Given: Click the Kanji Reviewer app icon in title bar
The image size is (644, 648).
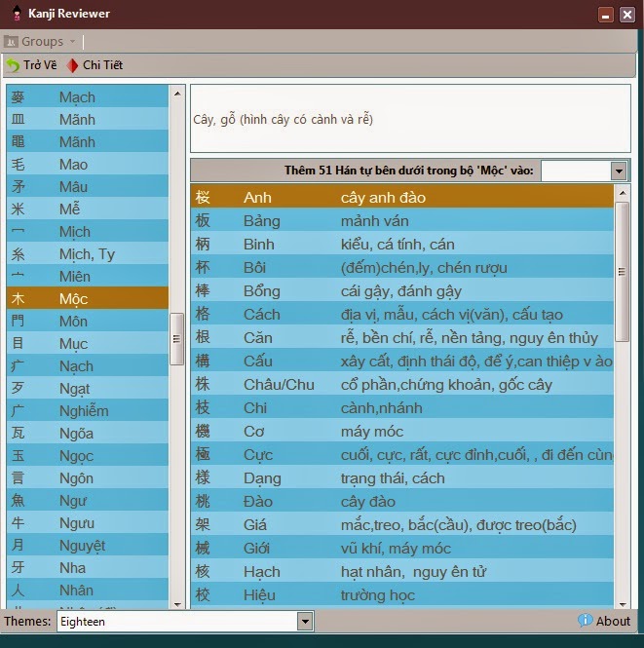Looking at the screenshot, I should (x=17, y=14).
